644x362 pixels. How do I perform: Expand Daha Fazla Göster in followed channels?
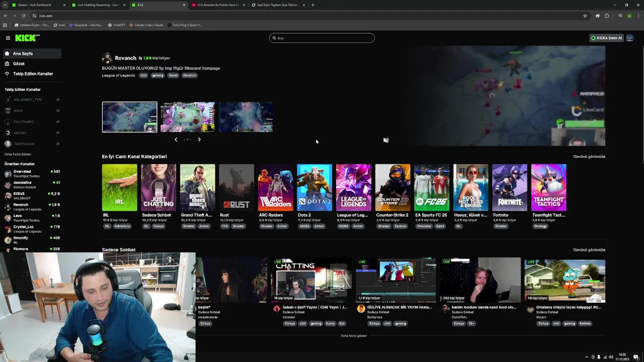pyautogui.click(x=18, y=154)
